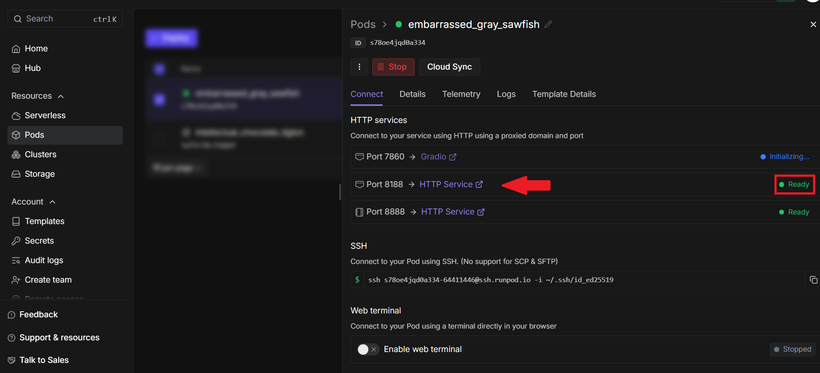The image size is (820, 373).
Task: Go to Home in sidebar
Action: pos(36,49)
